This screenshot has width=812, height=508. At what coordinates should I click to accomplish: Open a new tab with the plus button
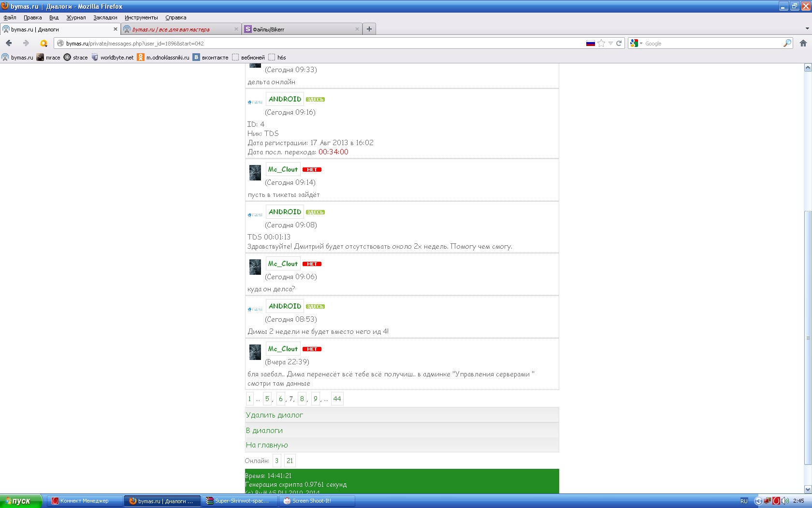[x=369, y=29]
